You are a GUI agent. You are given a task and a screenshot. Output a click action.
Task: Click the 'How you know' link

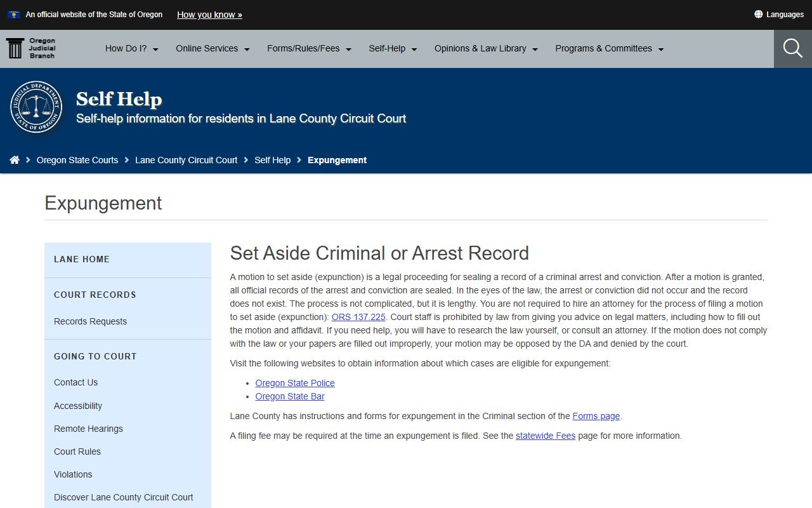[209, 15]
